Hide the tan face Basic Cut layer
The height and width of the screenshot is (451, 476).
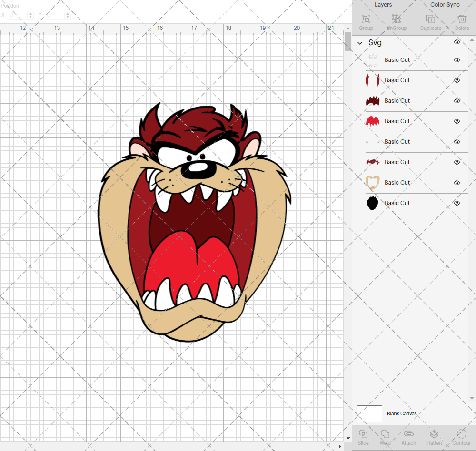coord(457,182)
